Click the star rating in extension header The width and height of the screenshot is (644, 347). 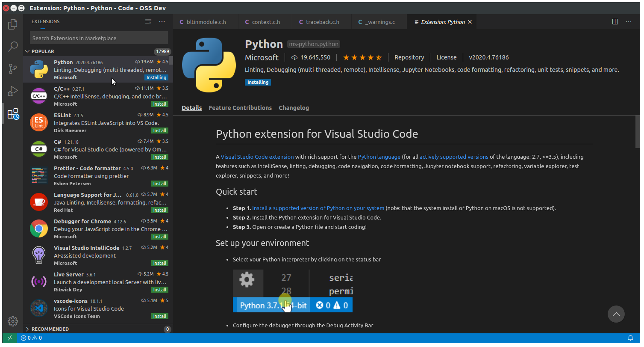pos(362,57)
